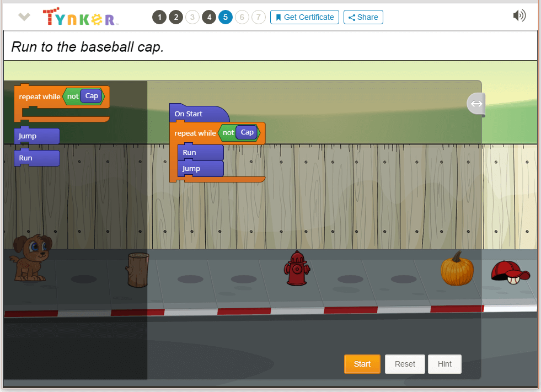541x392 pixels.
Task: Click the Share button
Action: [x=363, y=17]
